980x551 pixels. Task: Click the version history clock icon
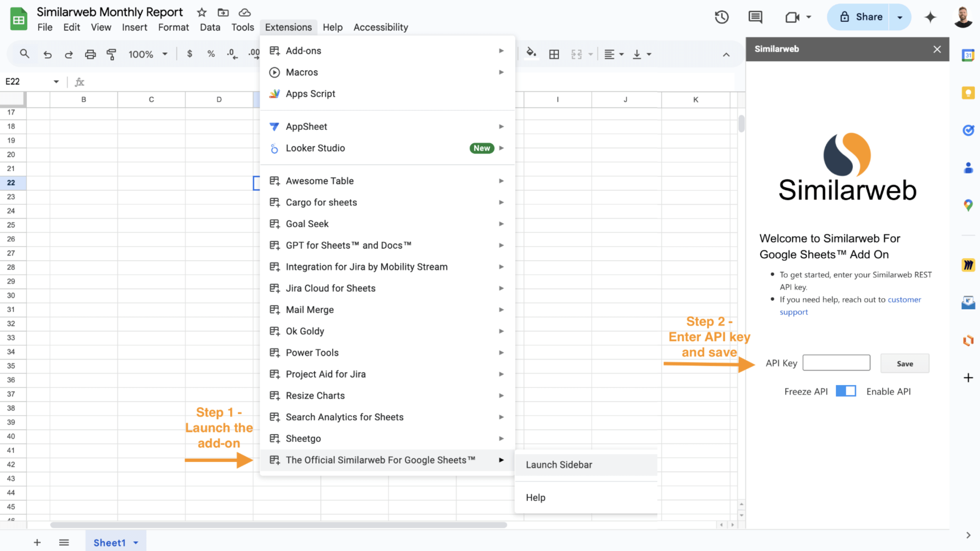(x=721, y=17)
